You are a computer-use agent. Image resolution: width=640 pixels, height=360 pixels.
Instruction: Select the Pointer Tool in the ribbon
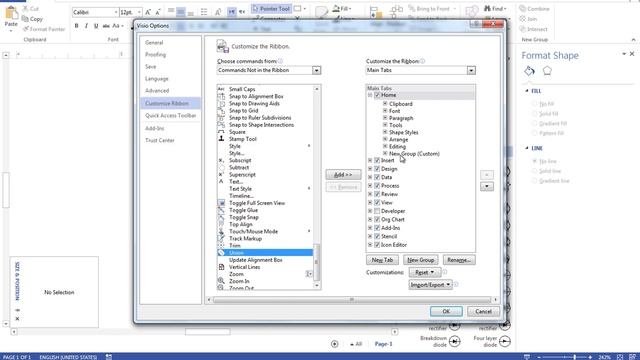pyautogui.click(x=271, y=9)
